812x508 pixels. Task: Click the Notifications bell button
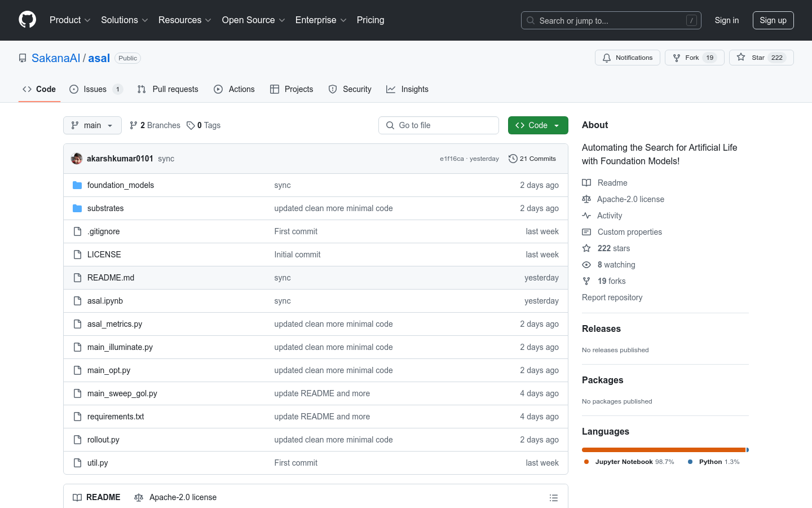pyautogui.click(x=628, y=58)
